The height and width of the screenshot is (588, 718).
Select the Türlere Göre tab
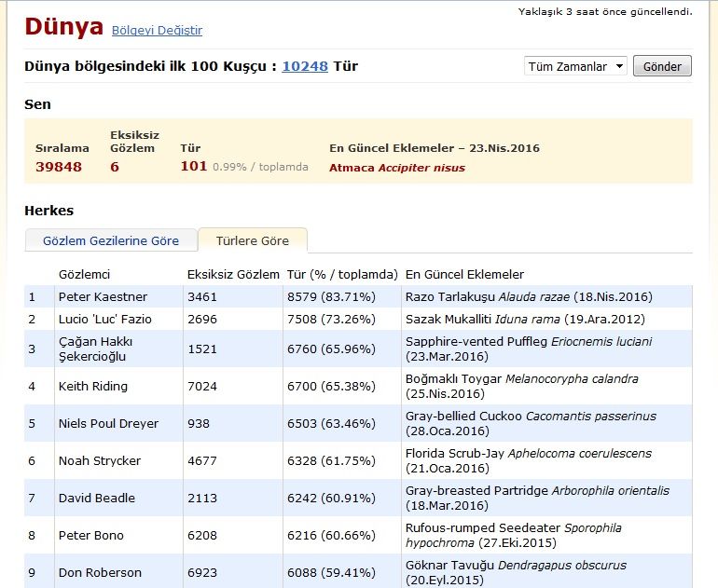coord(253,240)
